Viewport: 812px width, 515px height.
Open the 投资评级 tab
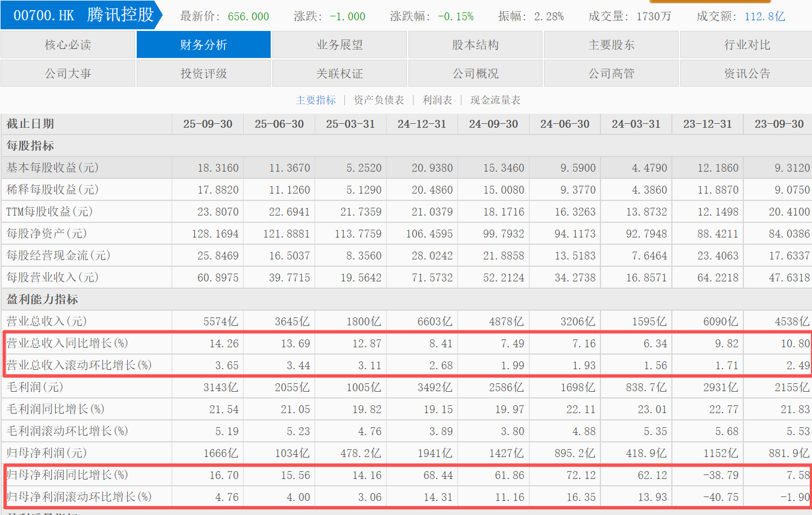pos(204,73)
